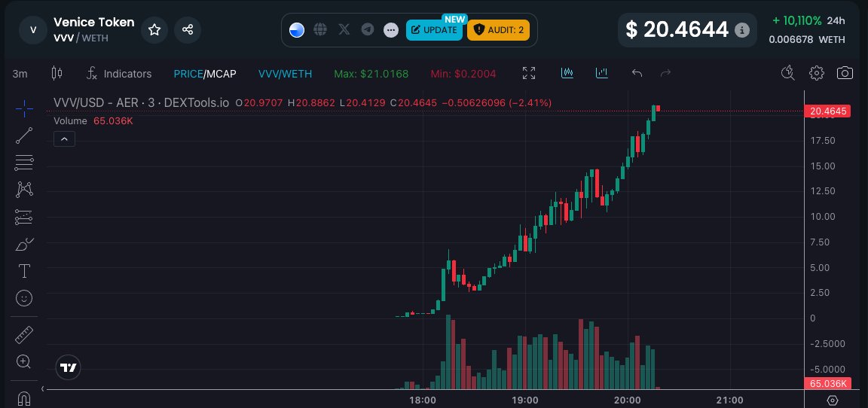Viewport: 868px width, 408px height.
Task: Open the X (Twitter) social link
Action: (x=344, y=30)
